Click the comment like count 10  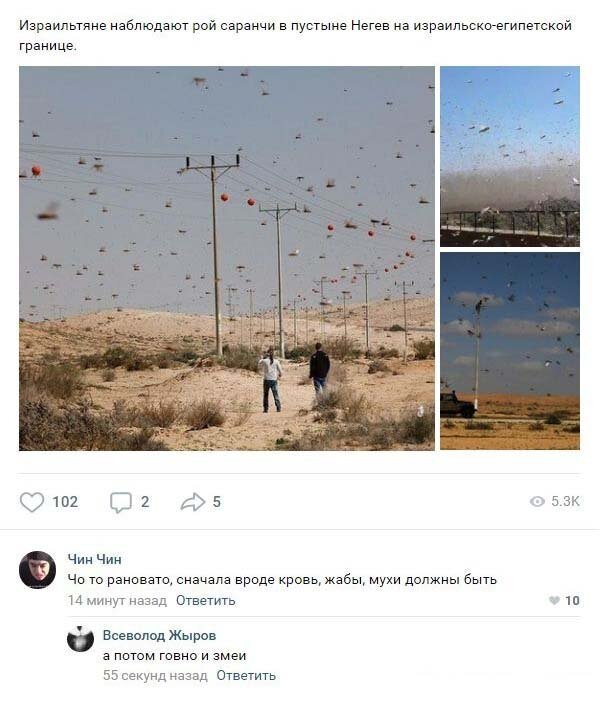572,601
